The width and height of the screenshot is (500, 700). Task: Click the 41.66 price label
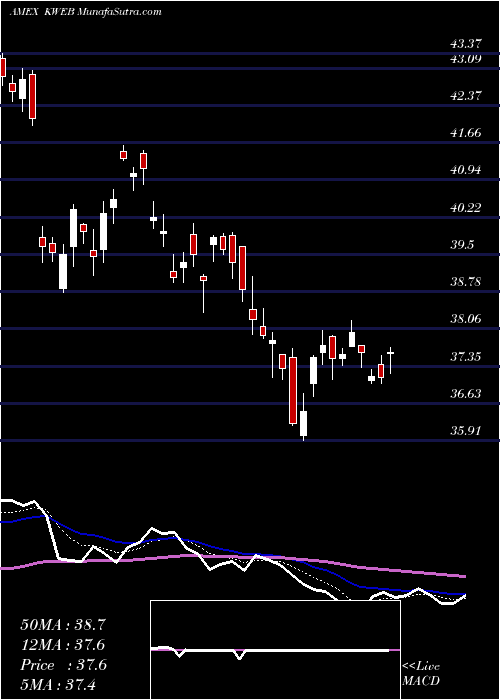[x=466, y=133]
